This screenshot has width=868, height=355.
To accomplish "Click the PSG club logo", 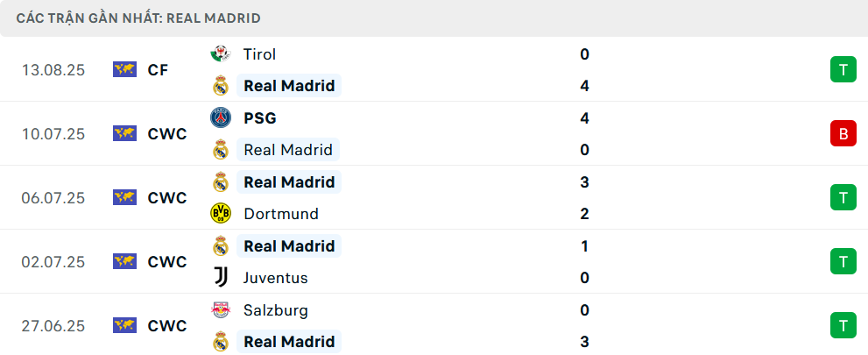I will 221,118.
